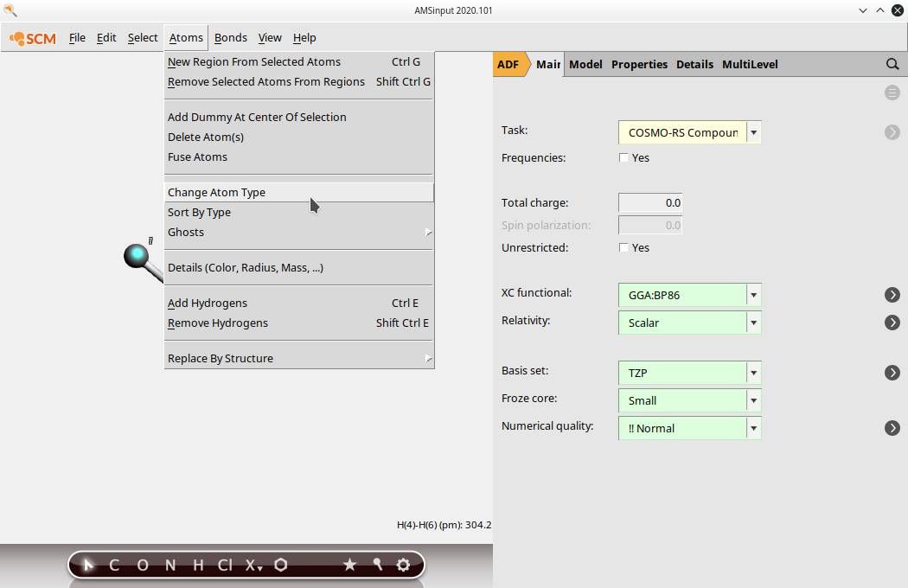This screenshot has width=908, height=588.
Task: Open the Help menu
Action: [304, 38]
